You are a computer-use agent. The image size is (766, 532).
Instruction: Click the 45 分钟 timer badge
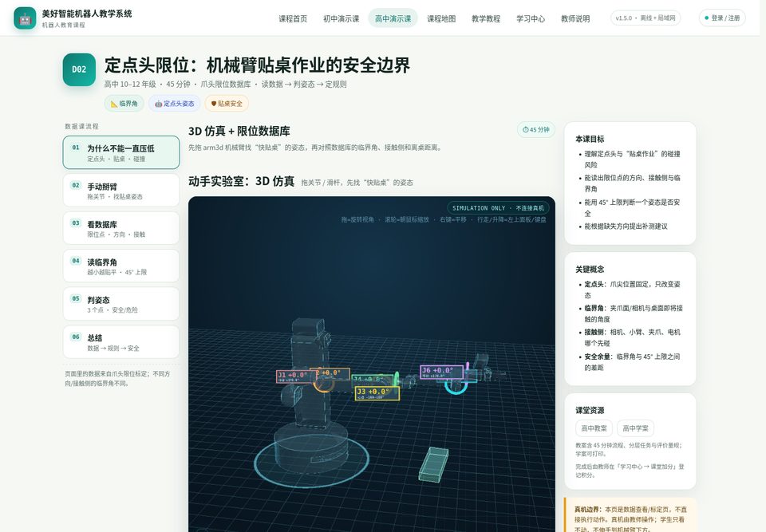536,129
